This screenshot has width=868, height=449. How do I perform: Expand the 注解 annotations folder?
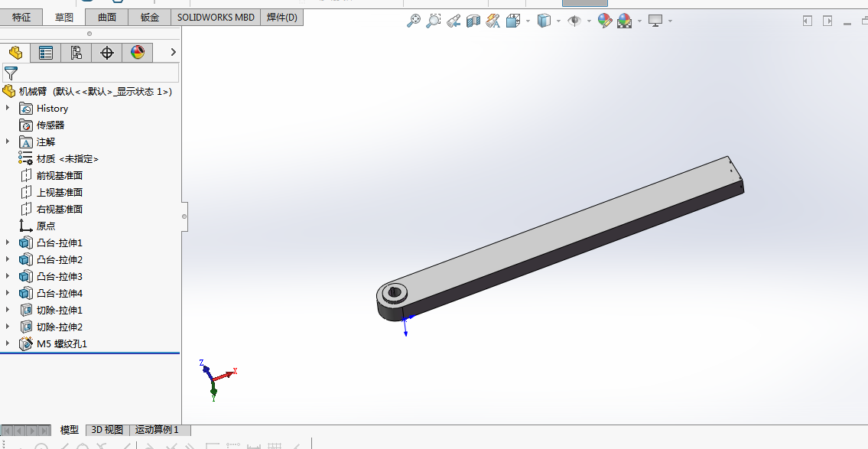[8, 142]
